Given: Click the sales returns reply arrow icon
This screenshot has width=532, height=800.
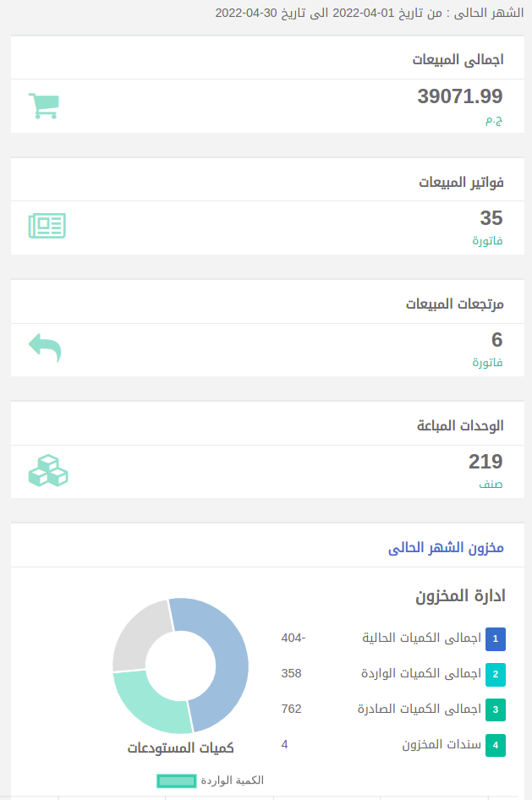Looking at the screenshot, I should pos(45,348).
